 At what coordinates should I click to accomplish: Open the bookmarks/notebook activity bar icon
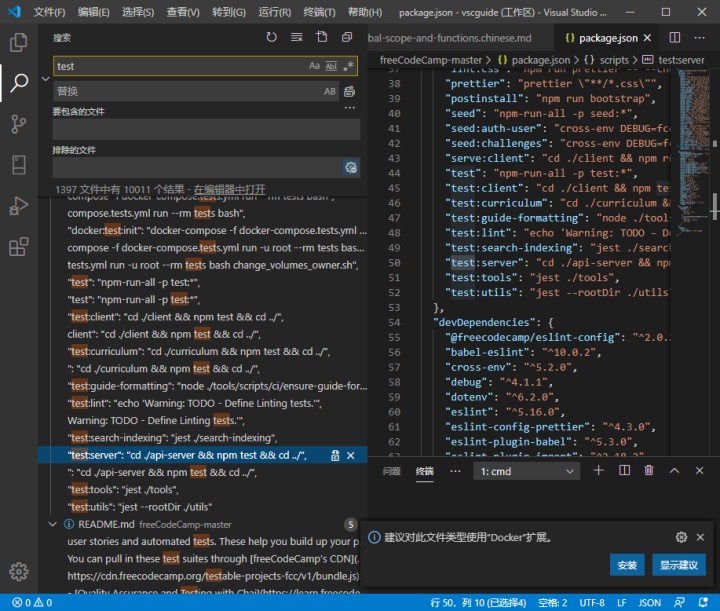pos(18,165)
